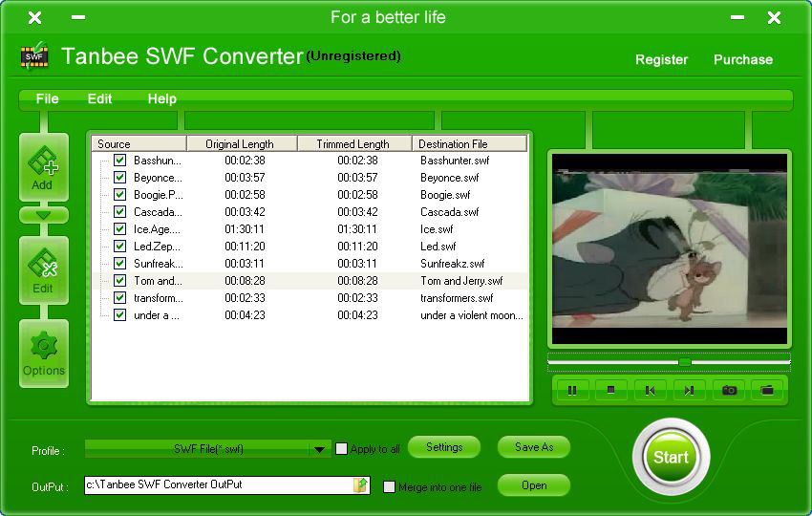Viewport: 812px width, 516px height.
Task: Uncheck the Tom and Jerry file checkbox
Action: point(119,280)
